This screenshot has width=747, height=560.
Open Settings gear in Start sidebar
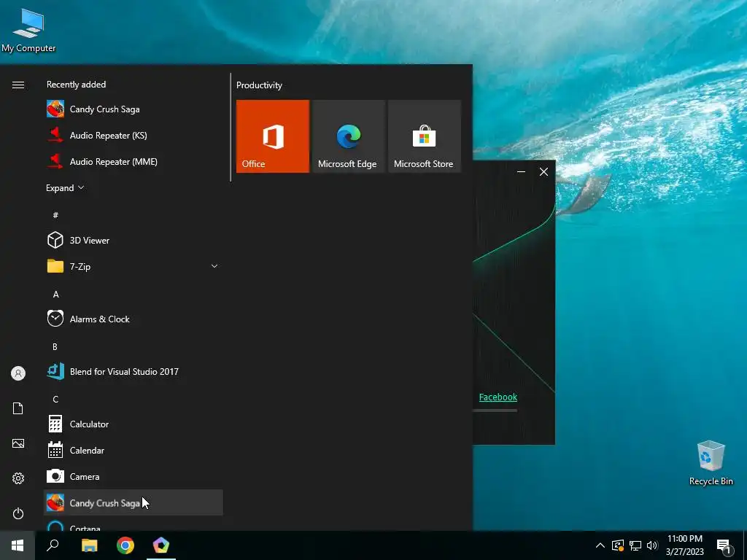pos(18,478)
